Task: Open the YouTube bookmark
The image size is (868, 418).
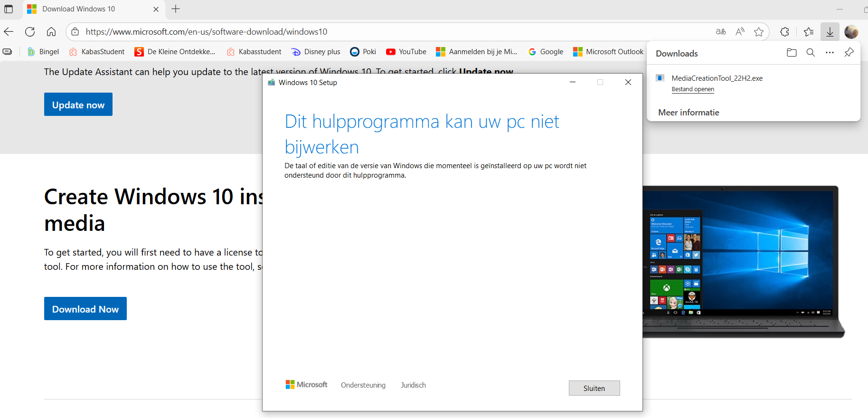Action: pos(406,52)
